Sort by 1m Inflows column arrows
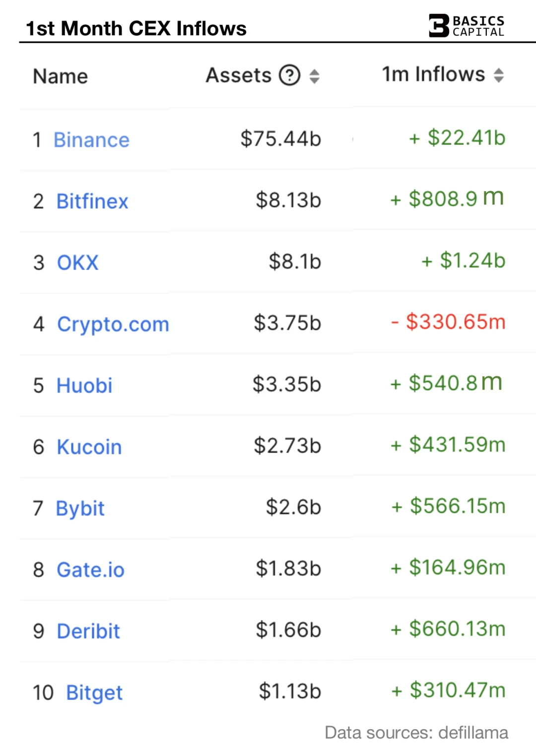The image size is (536, 756). (x=499, y=75)
